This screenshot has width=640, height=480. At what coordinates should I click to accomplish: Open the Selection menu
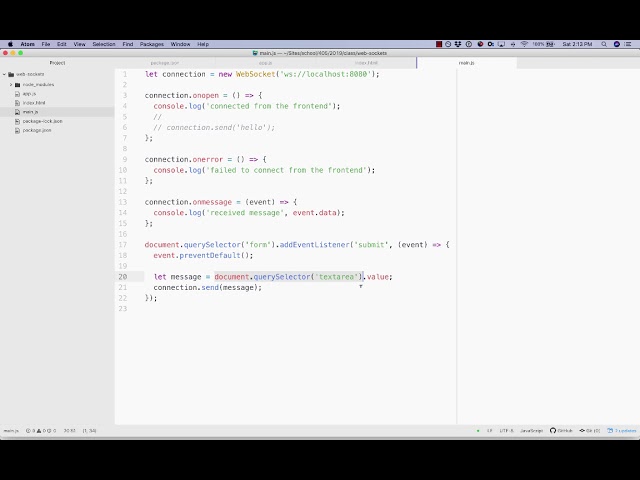coord(104,44)
